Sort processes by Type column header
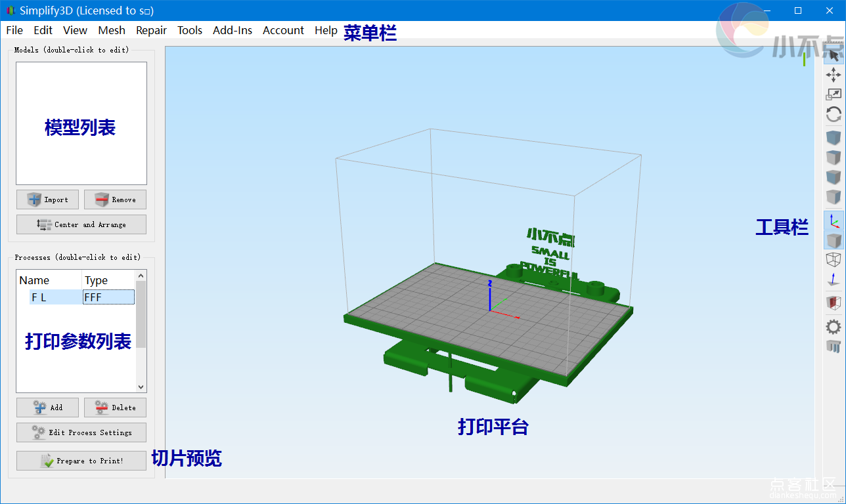The height and width of the screenshot is (504, 846). coord(108,280)
